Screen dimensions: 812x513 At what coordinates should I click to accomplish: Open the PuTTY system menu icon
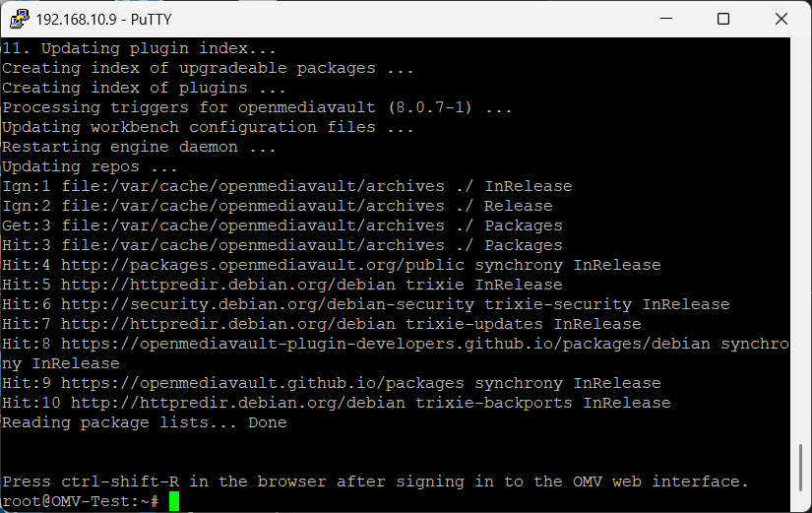pyautogui.click(x=19, y=19)
